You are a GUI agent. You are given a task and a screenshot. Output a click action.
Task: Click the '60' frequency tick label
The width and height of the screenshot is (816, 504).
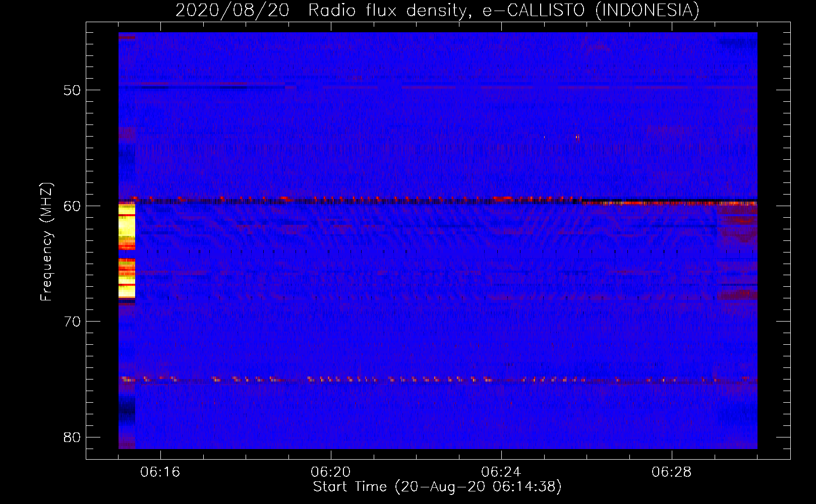(x=72, y=206)
